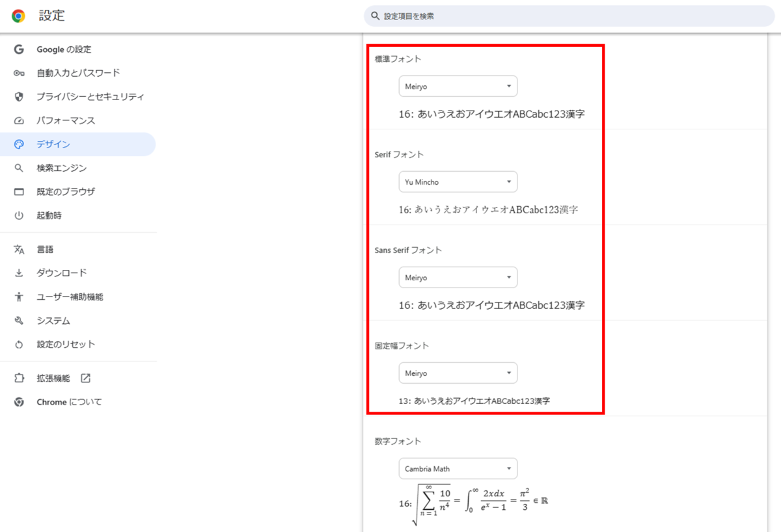Go to 設定のリセット
This screenshot has height=532, width=781.
click(x=66, y=344)
